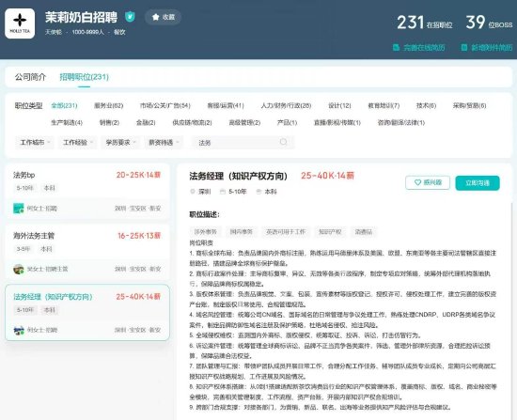Select 法务经理（知识产权方向）card title in list

(x=53, y=297)
